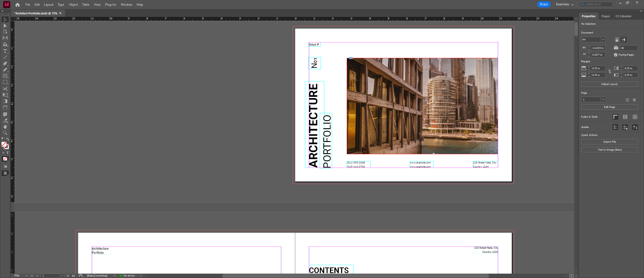Select the Scissors tool

5,89
